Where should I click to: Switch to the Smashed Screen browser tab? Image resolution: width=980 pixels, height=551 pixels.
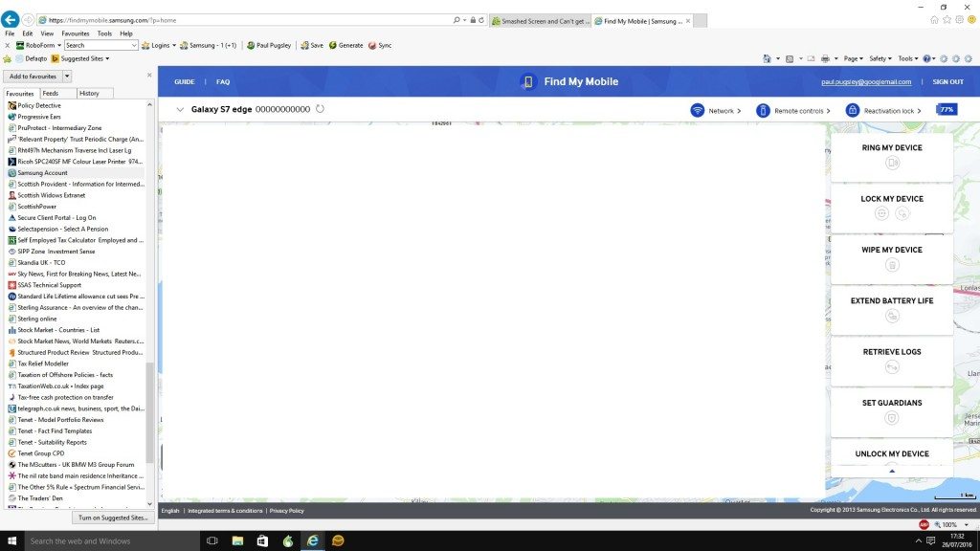click(x=541, y=21)
